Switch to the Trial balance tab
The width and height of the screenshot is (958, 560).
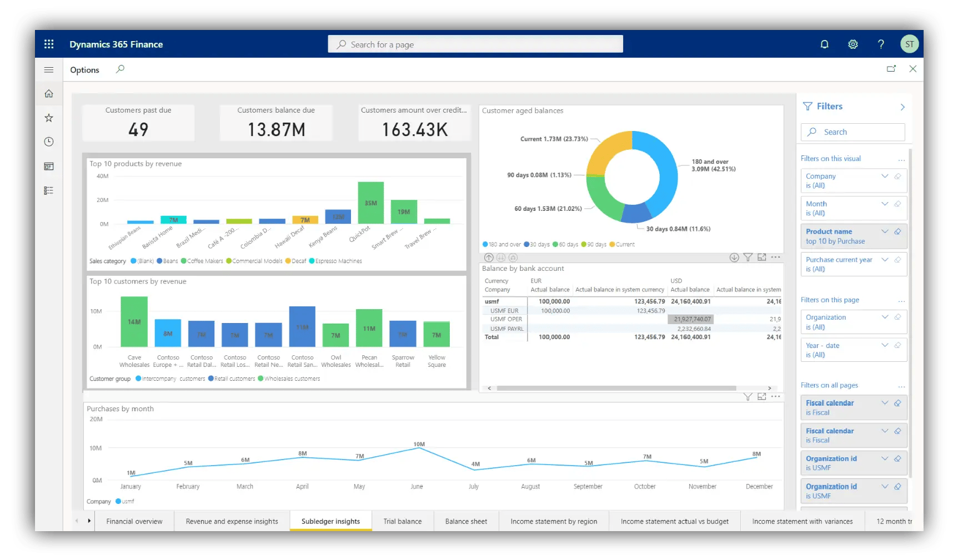(402, 521)
